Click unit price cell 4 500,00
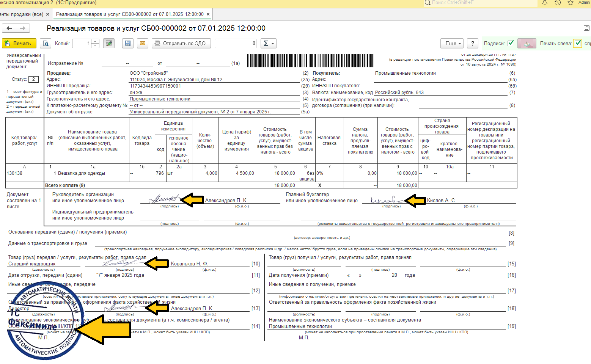The image size is (591, 364). coord(237,176)
